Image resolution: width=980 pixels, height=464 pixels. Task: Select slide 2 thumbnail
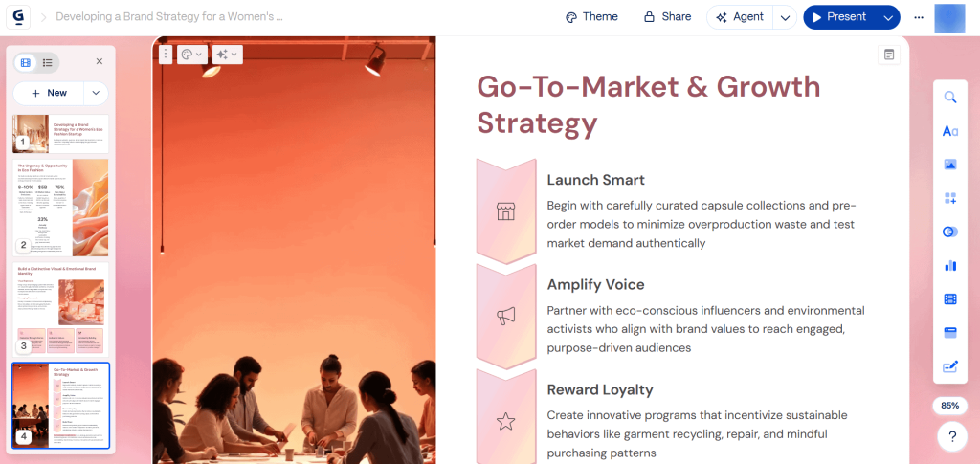(60, 206)
